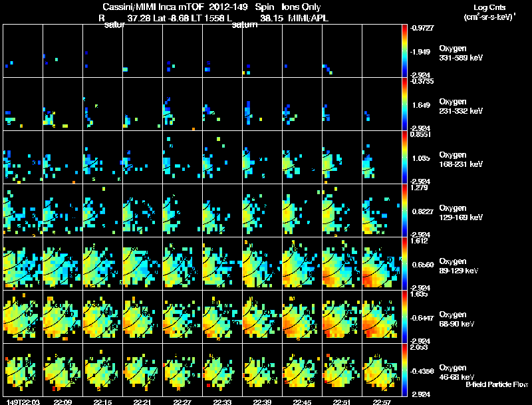Screen dimensions: 532x405
Task: Click the '22:27' time label
Action: coord(182,402)
